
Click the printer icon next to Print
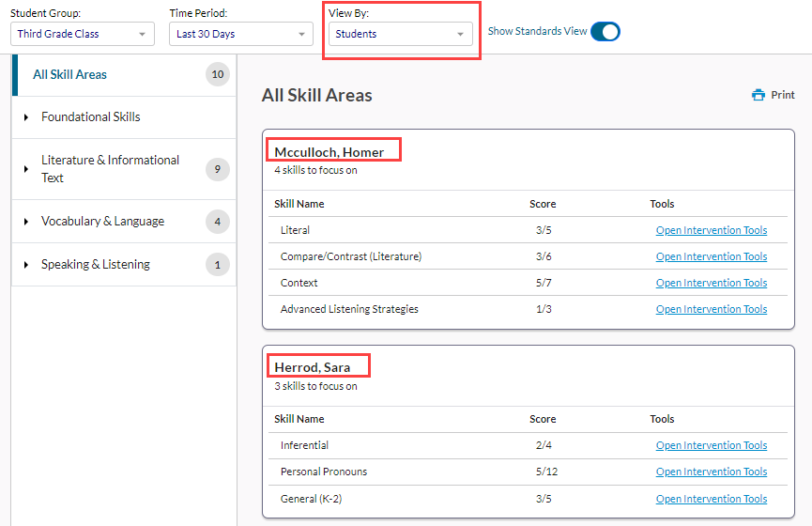click(x=758, y=95)
